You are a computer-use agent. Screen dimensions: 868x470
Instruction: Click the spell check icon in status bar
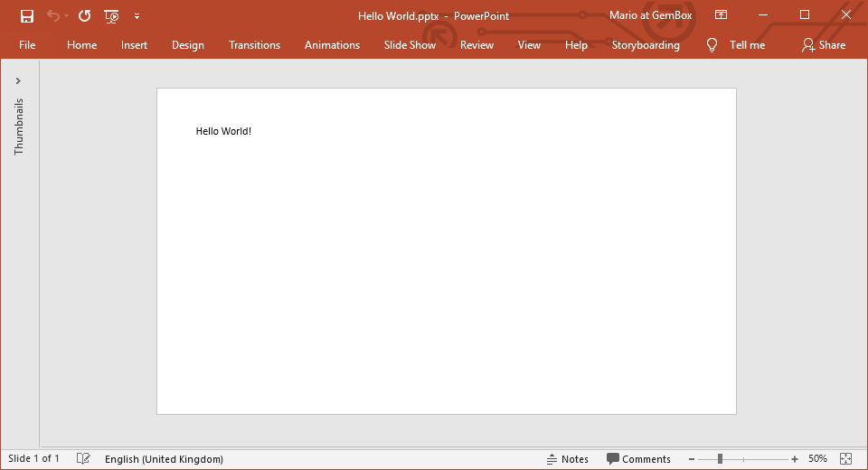click(83, 459)
